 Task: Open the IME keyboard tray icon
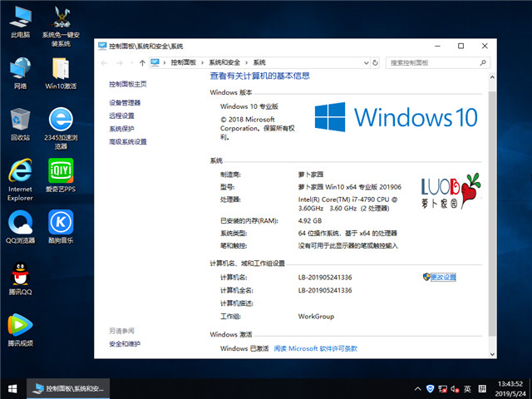(482, 389)
